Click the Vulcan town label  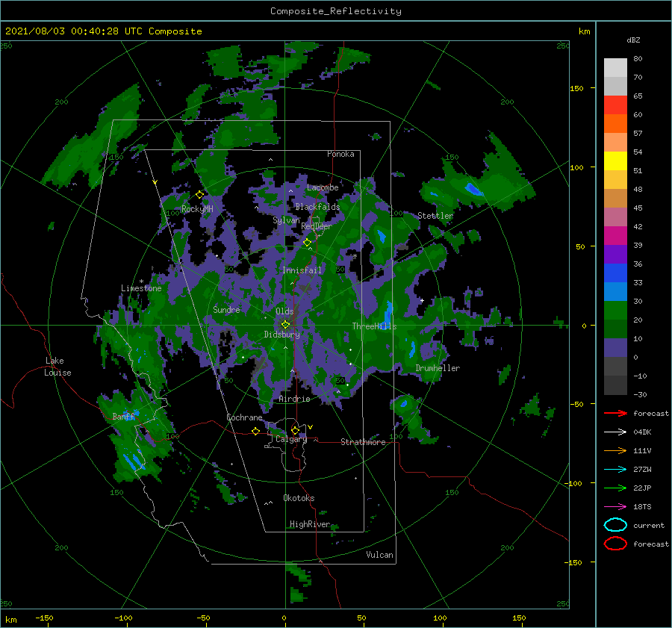coord(379,555)
